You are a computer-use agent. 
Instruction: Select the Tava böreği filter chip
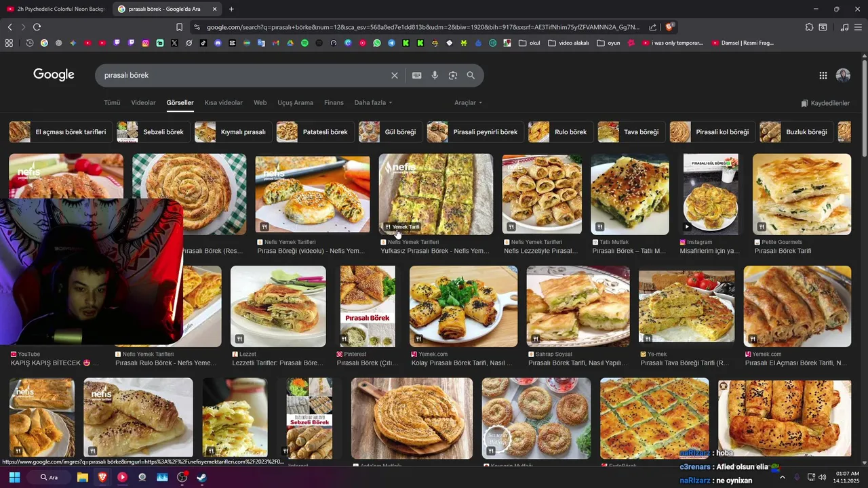[x=631, y=132]
